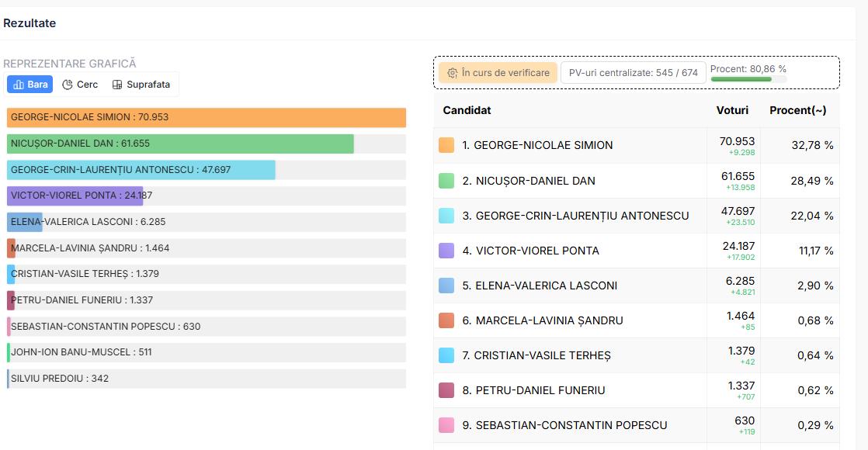Click the cyan swatch for Crin Antonescu

click(446, 216)
